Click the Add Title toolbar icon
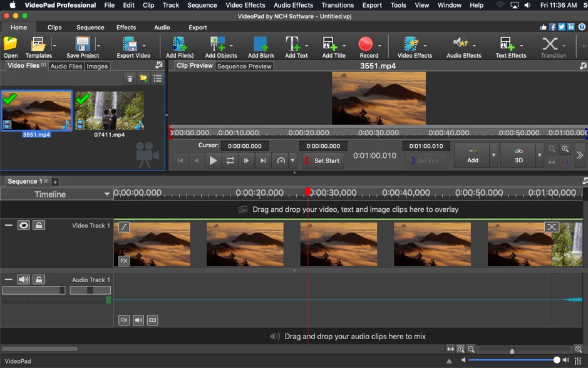This screenshot has width=588, height=368. click(330, 45)
